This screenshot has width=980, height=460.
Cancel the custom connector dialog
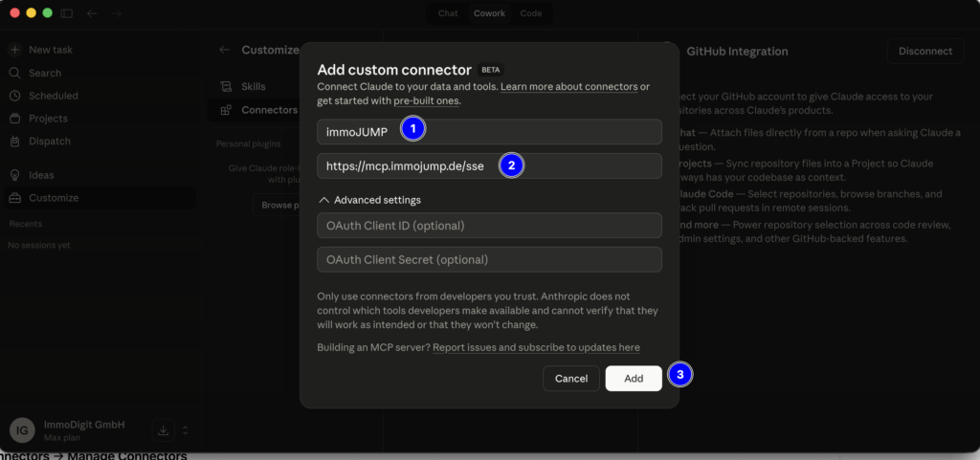[x=571, y=379]
